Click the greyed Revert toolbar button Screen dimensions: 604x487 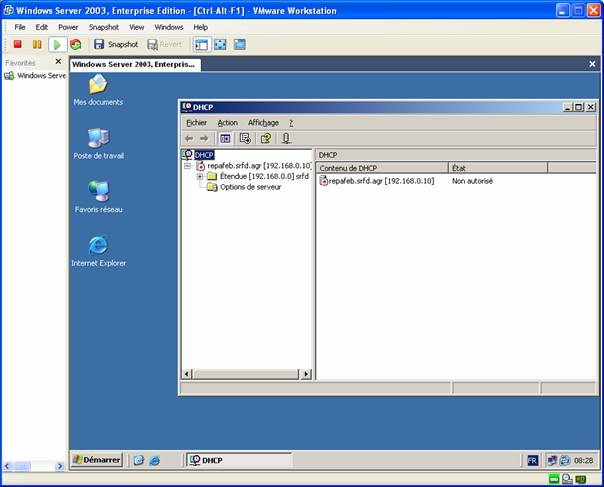click(x=164, y=44)
